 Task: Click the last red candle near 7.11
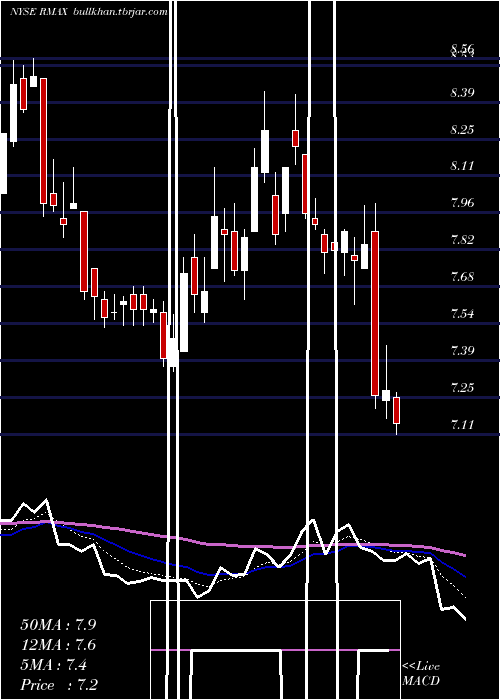396,410
